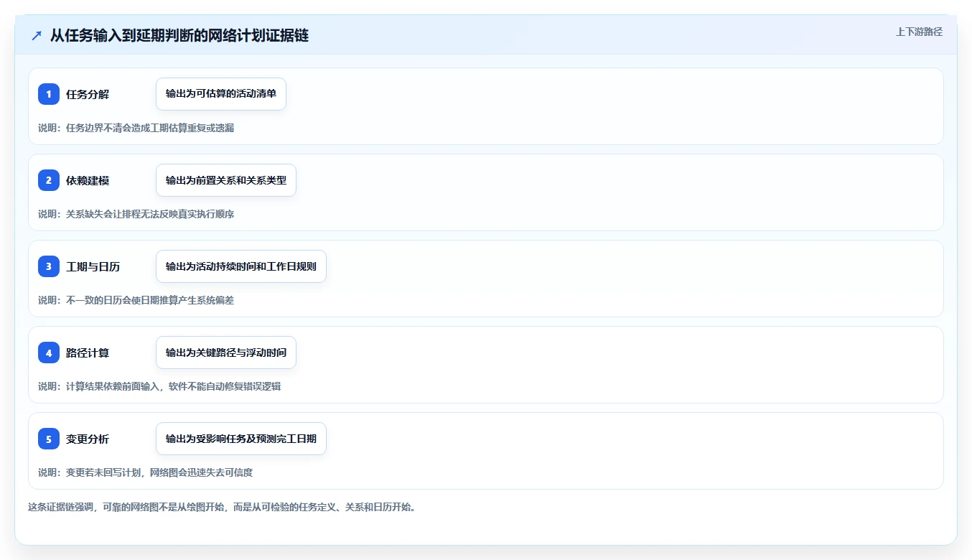Click the note about 网络图会迅速失去可信度
Viewport: 972px width, 560px height.
[x=146, y=472]
